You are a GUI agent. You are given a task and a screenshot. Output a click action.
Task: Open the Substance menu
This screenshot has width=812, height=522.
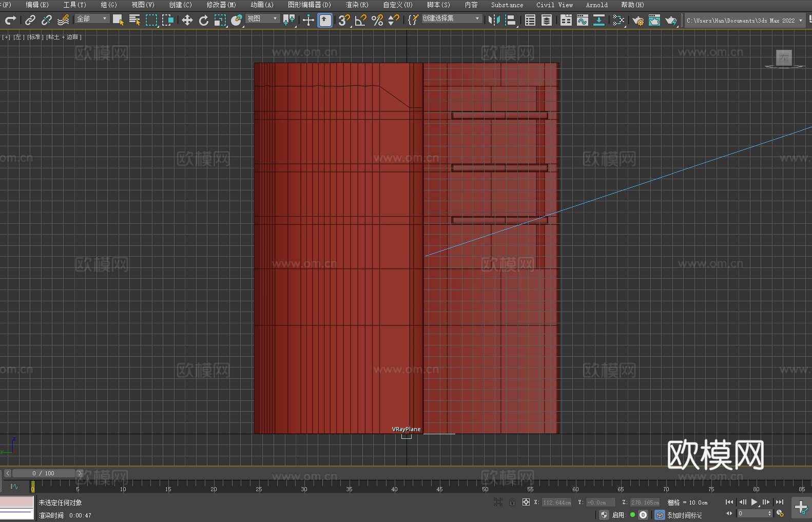coord(507,5)
